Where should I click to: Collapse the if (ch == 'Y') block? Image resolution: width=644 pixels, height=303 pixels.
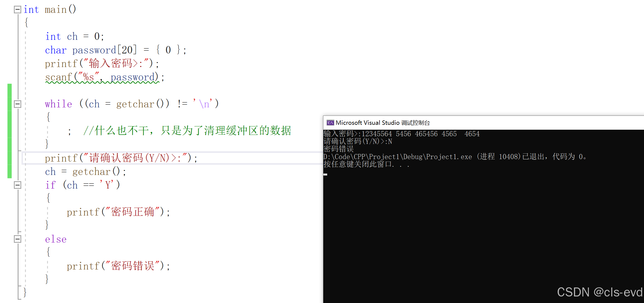[x=17, y=185]
